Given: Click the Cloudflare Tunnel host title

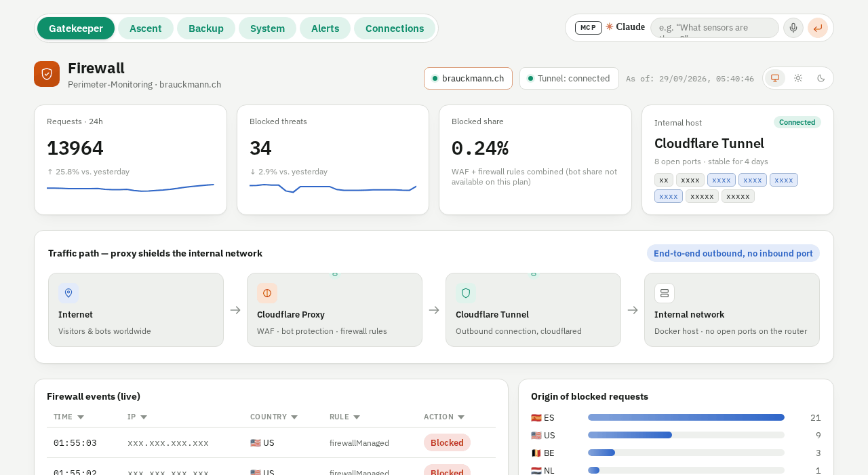Looking at the screenshot, I should 709,143.
